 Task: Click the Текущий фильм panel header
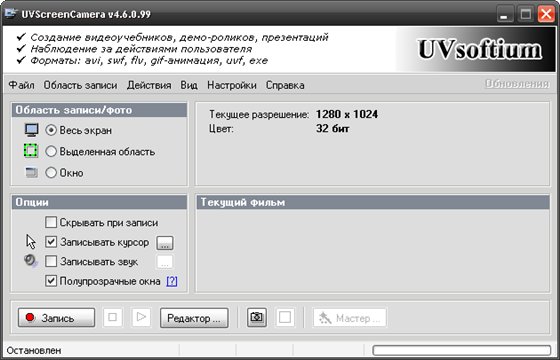click(x=373, y=202)
